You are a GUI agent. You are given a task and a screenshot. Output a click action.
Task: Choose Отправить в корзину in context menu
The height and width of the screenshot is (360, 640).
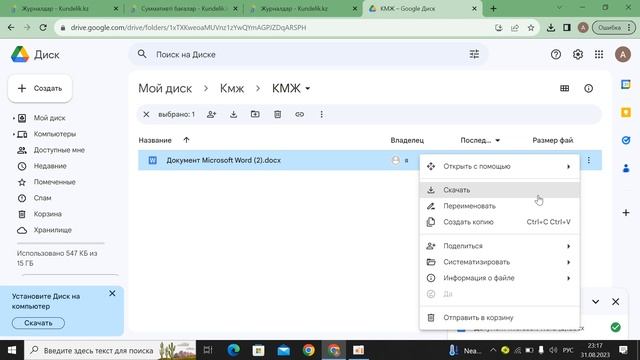click(x=500, y=318)
